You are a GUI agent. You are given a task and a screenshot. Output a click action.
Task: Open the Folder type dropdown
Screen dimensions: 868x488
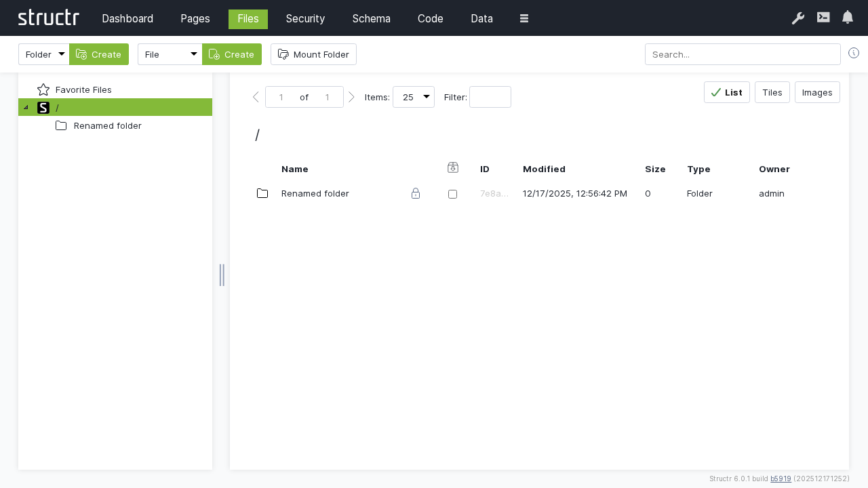click(x=44, y=54)
